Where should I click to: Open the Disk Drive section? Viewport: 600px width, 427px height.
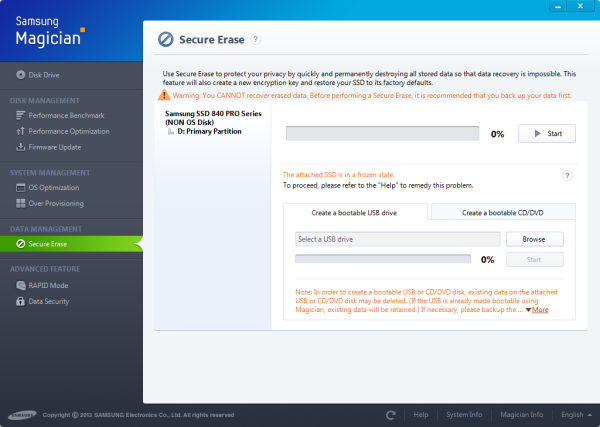(x=43, y=75)
